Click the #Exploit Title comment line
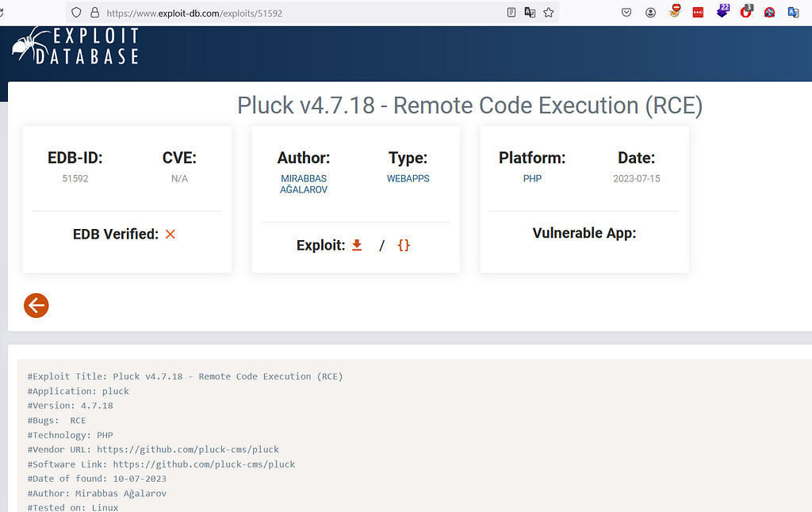The image size is (812, 512). [185, 376]
